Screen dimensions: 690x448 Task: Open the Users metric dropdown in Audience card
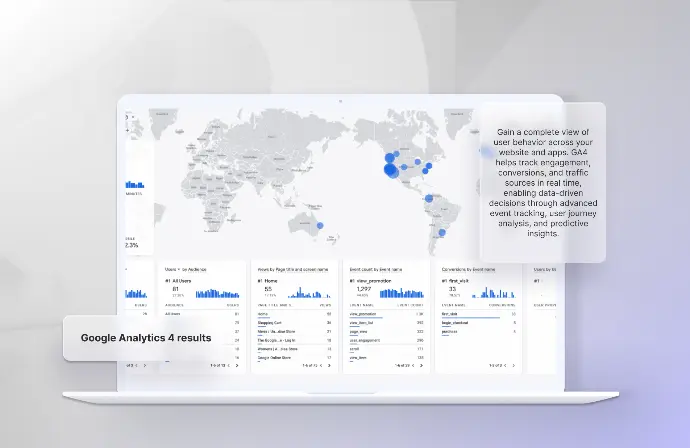[x=172, y=269]
